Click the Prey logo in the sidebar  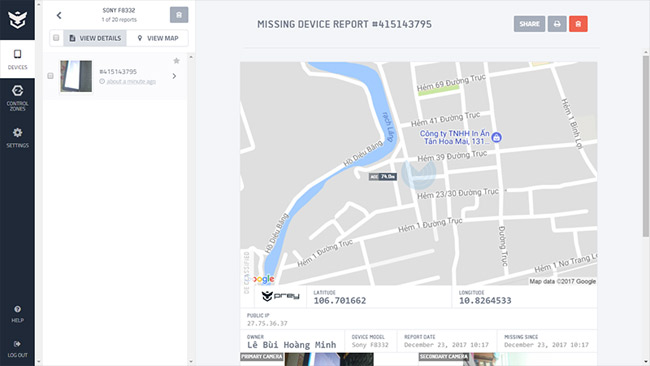(17, 19)
